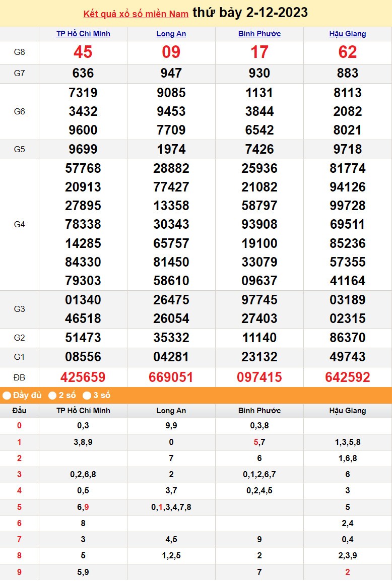Screen dimensions: 392x581
Task: Open the 'Kết quả xổ số miền Nam' title link
Action: coord(136,14)
